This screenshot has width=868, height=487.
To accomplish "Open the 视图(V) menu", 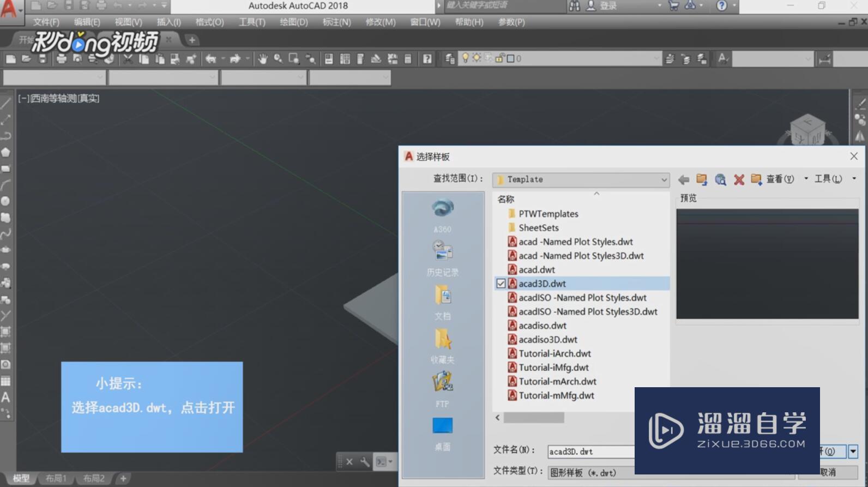I will pyautogui.click(x=128, y=22).
